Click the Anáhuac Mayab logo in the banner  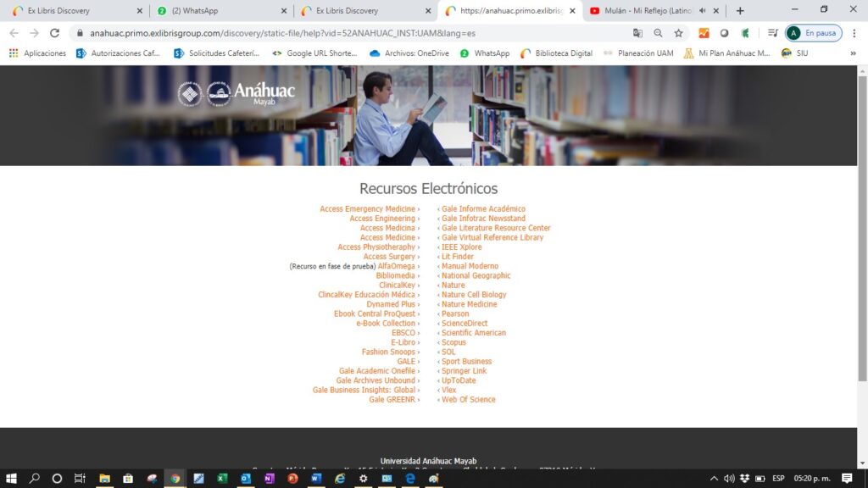(236, 93)
